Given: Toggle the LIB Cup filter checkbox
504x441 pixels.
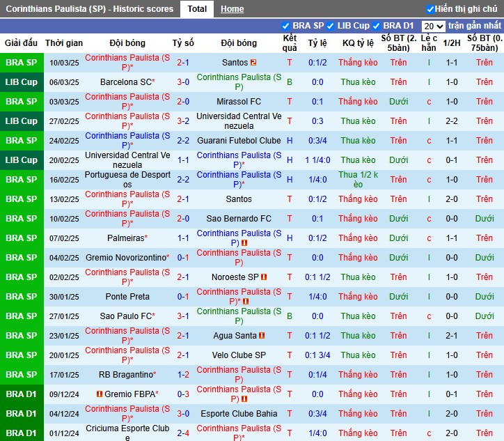Looking at the screenshot, I should pyautogui.click(x=330, y=26).
